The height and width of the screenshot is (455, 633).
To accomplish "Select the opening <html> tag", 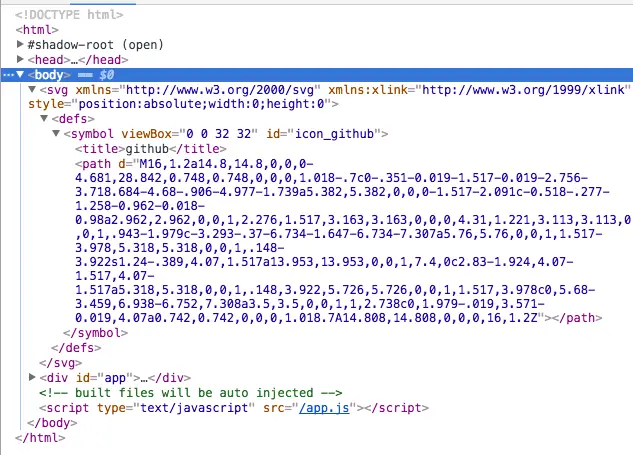I will pyautogui.click(x=37, y=30).
